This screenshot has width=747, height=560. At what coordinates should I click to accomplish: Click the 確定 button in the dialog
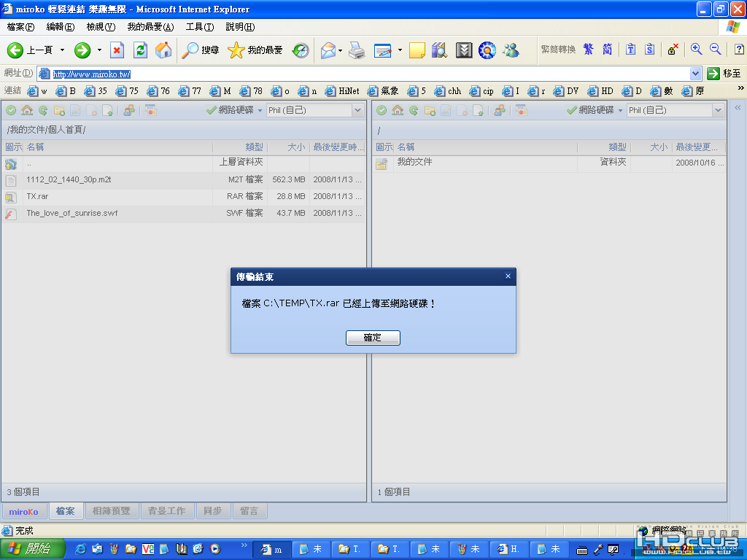(373, 338)
